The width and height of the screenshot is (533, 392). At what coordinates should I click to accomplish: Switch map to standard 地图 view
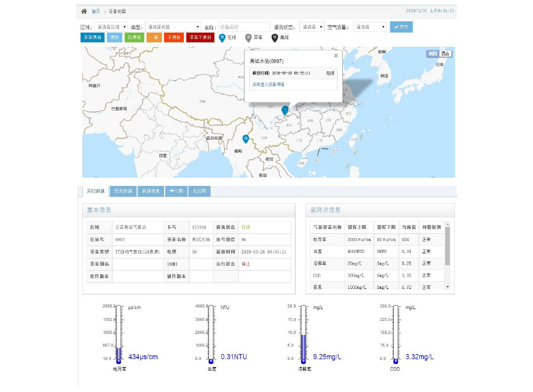point(432,54)
